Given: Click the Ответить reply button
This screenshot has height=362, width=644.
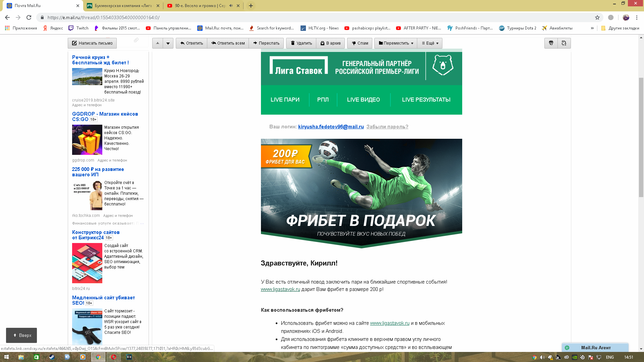Looking at the screenshot, I should click(192, 43).
